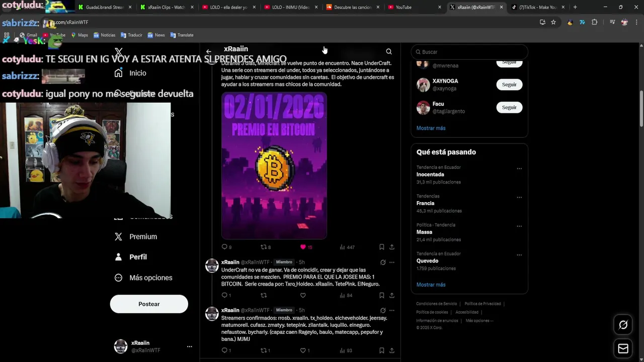This screenshot has width=644, height=362.
Task: Open Premium in the X sidebar
Action: (x=136, y=236)
